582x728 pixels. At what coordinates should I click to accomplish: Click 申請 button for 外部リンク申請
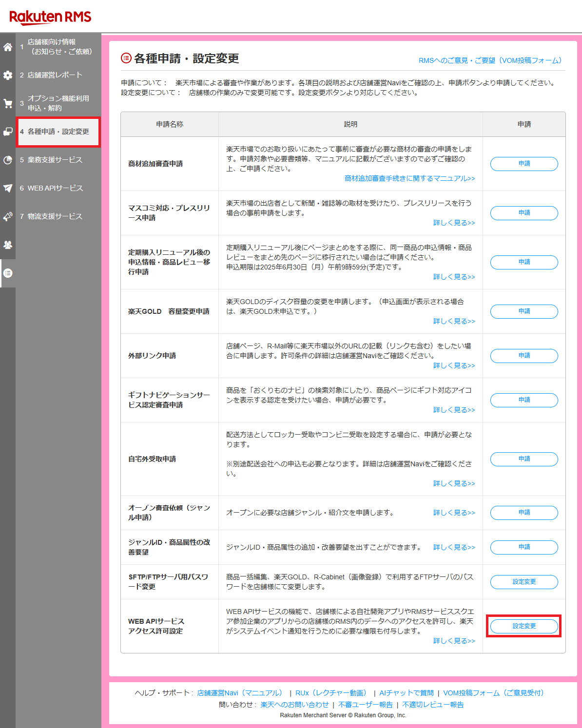[x=524, y=356]
